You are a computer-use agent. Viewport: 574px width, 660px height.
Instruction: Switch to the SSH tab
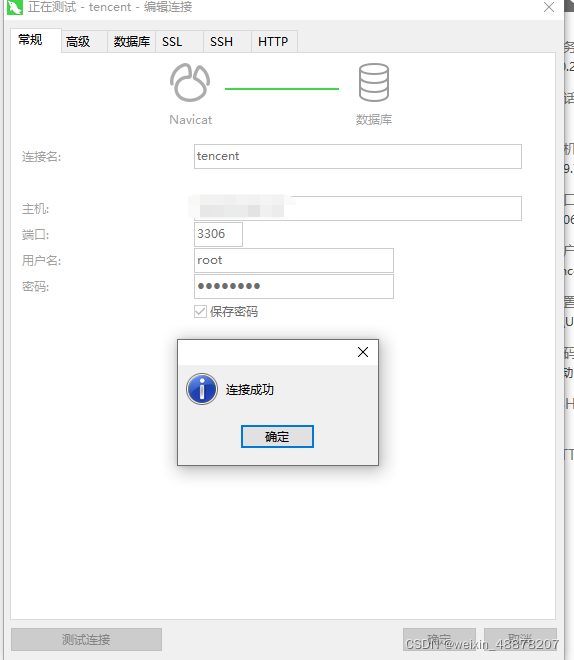[x=227, y=42]
